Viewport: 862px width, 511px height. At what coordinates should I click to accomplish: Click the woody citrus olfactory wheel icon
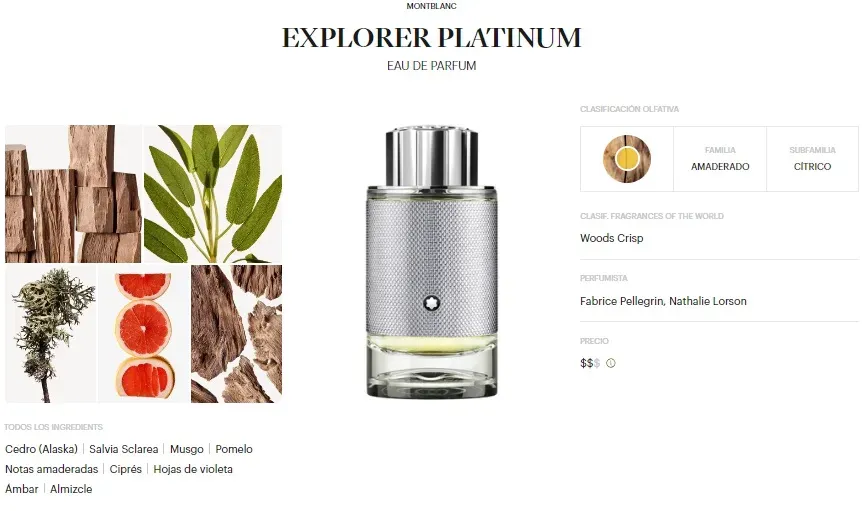627,159
